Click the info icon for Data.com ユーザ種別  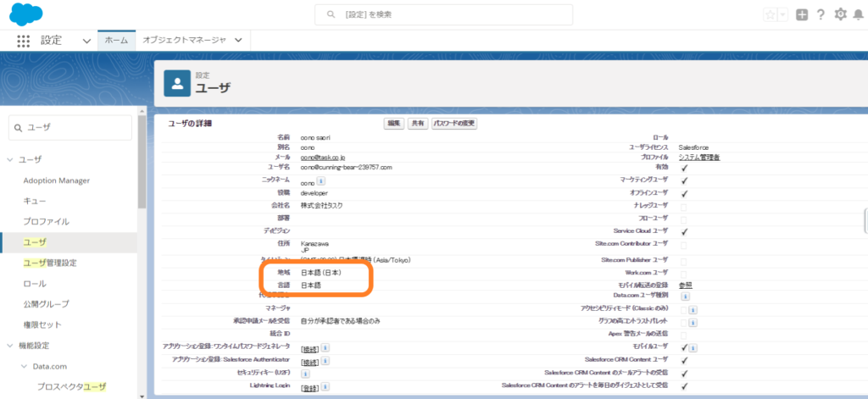pos(685,296)
